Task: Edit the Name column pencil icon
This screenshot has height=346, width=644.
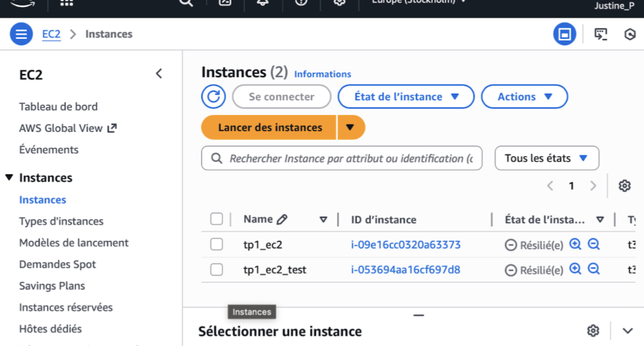Action: [282, 219]
